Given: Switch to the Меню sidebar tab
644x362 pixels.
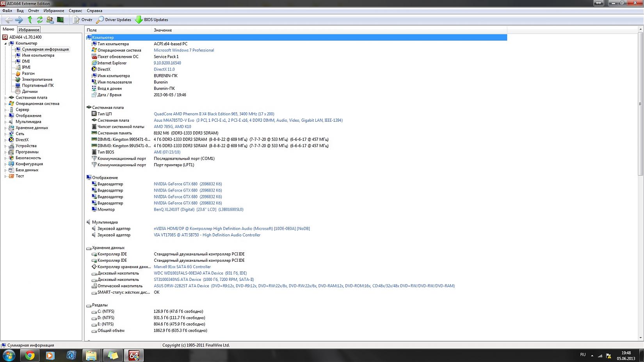Looking at the screenshot, I should [8, 29].
